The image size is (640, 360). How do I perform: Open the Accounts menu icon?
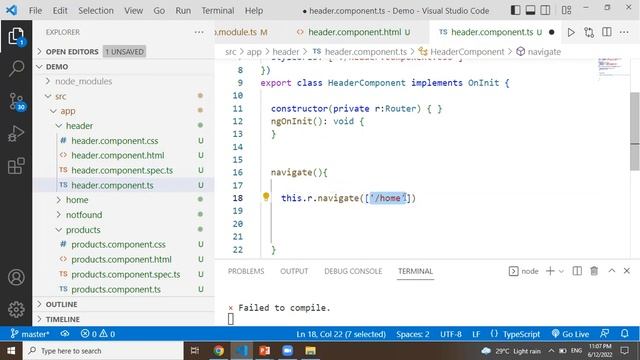coord(16,278)
